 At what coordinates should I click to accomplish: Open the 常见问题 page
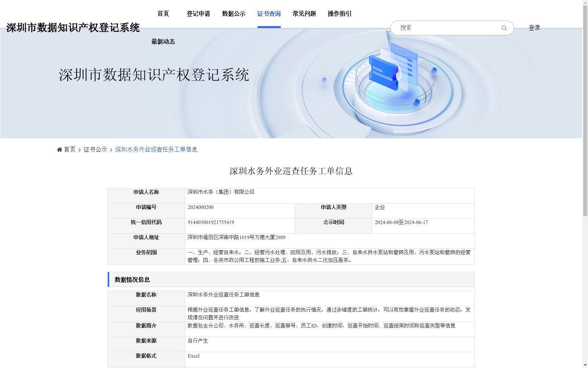click(304, 14)
